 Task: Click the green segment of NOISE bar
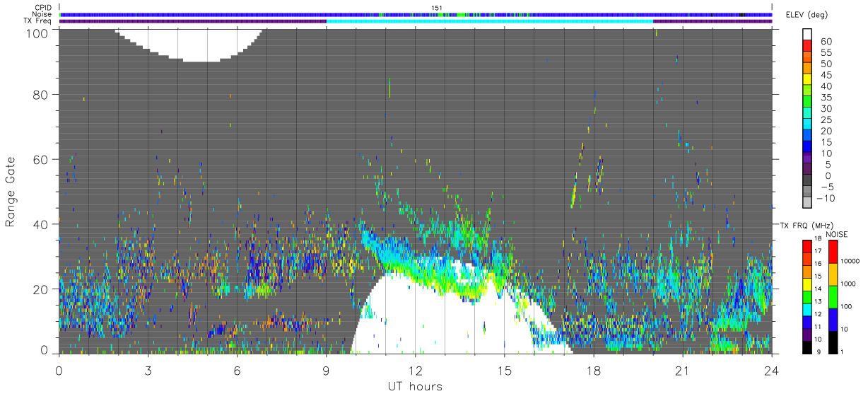click(834, 296)
